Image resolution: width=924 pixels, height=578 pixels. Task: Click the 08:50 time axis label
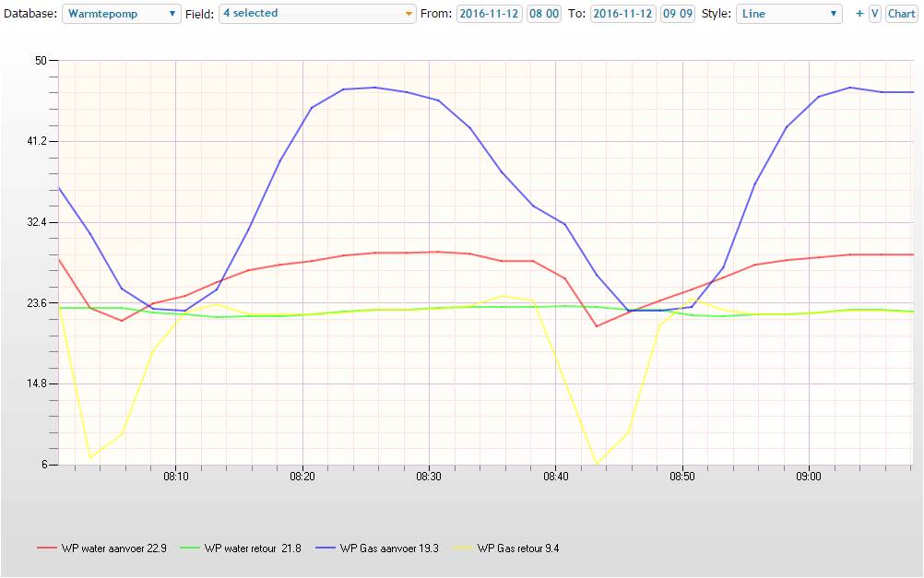click(682, 476)
